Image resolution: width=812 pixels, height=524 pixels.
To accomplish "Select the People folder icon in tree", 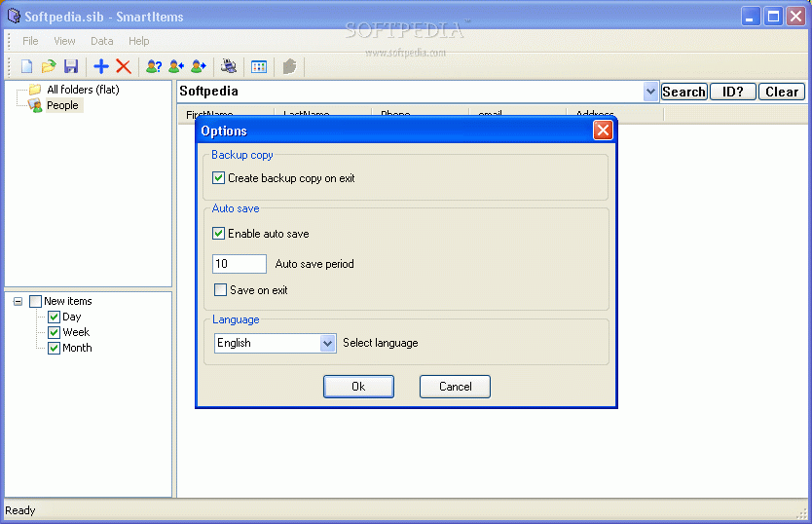I will click(x=35, y=105).
